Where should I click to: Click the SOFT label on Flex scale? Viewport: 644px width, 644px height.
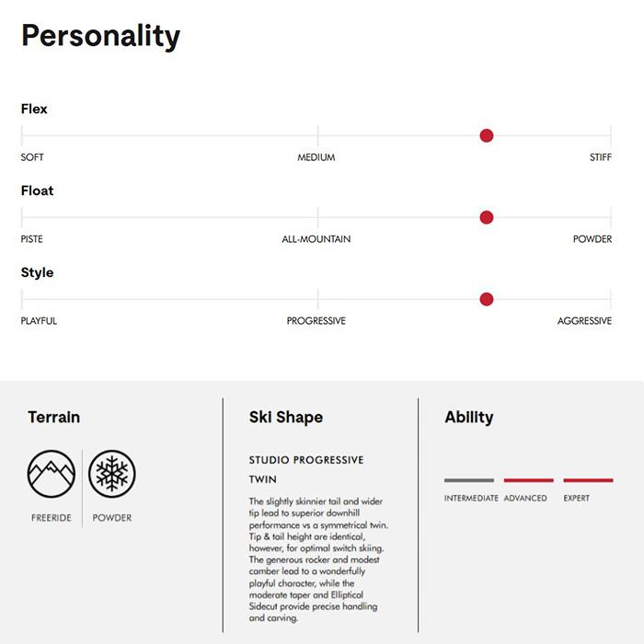[x=32, y=157]
